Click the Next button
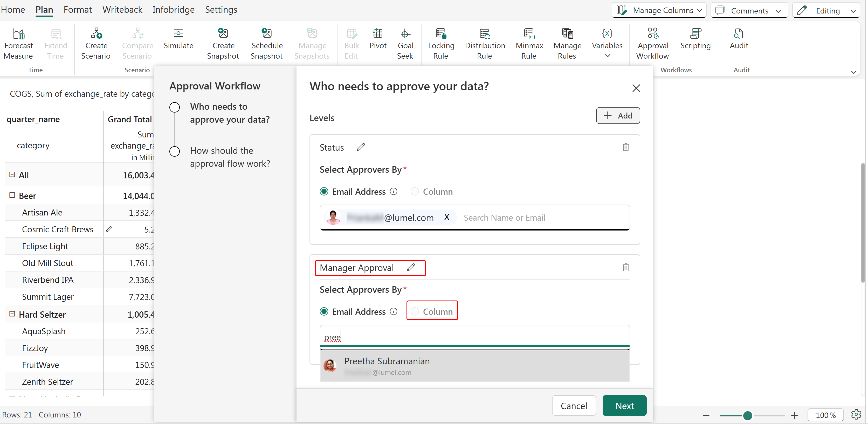This screenshot has height=426, width=868. tap(624, 406)
